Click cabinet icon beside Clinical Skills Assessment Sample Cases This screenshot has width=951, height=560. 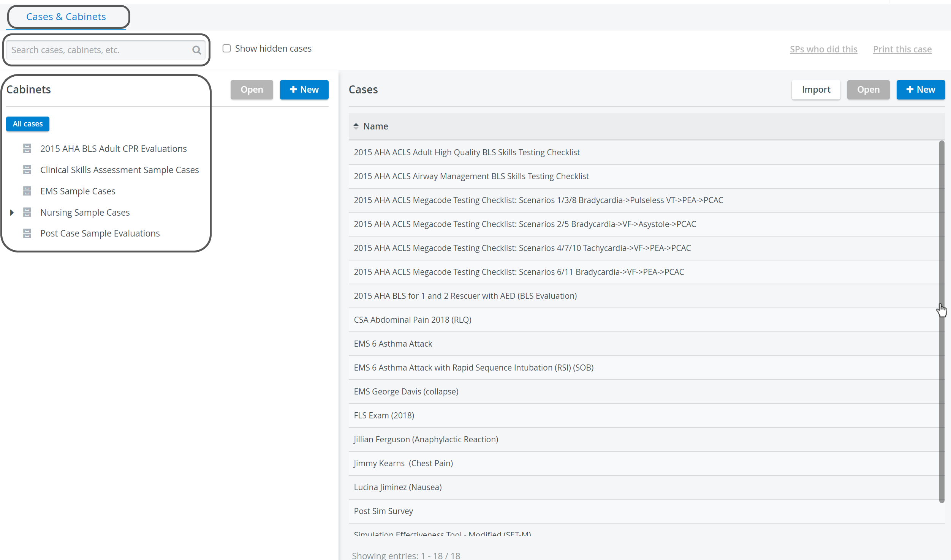pyautogui.click(x=27, y=170)
